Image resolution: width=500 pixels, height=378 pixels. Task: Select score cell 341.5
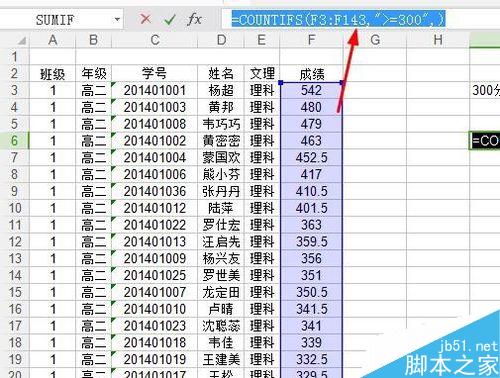point(311,309)
